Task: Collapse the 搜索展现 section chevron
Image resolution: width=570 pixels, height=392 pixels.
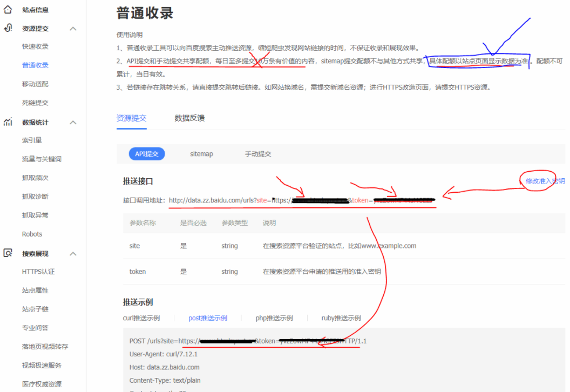Action: (73, 253)
